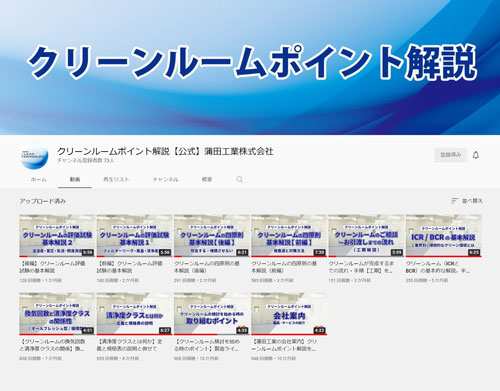Viewport: 500px width, 391px height.
Task: Open the 会社案内 video thumbnail
Action: coord(289,314)
